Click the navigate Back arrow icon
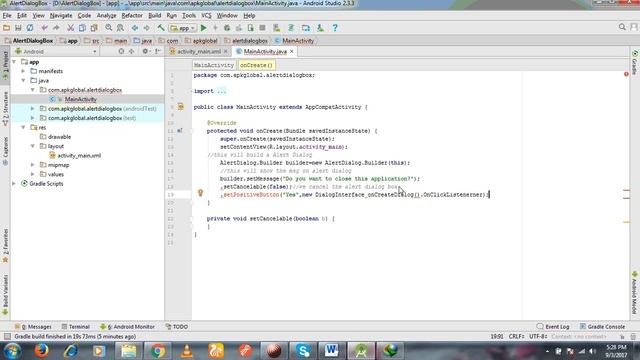This screenshot has height=360, width=640. point(134,28)
